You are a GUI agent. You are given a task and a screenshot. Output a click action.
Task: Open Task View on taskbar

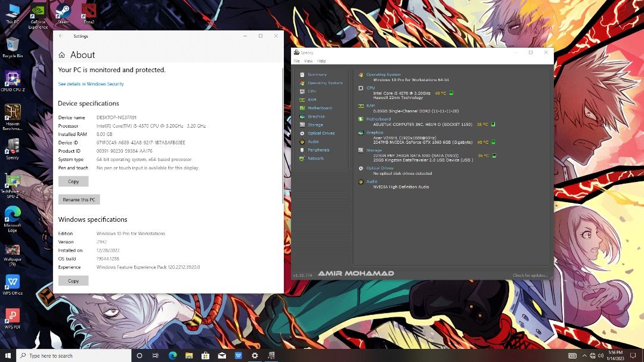tap(156, 355)
